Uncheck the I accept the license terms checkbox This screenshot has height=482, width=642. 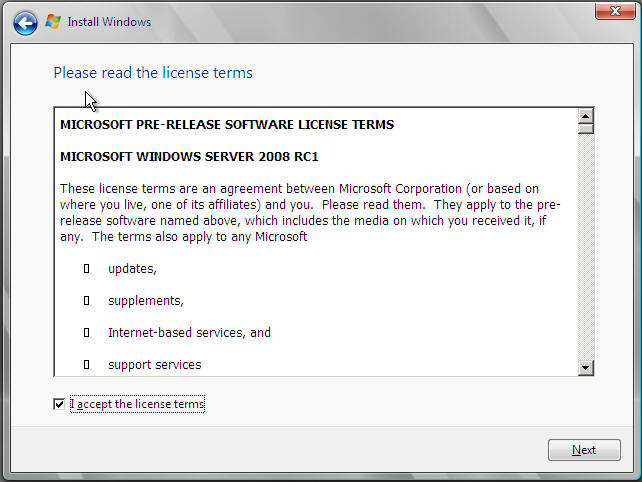point(59,404)
